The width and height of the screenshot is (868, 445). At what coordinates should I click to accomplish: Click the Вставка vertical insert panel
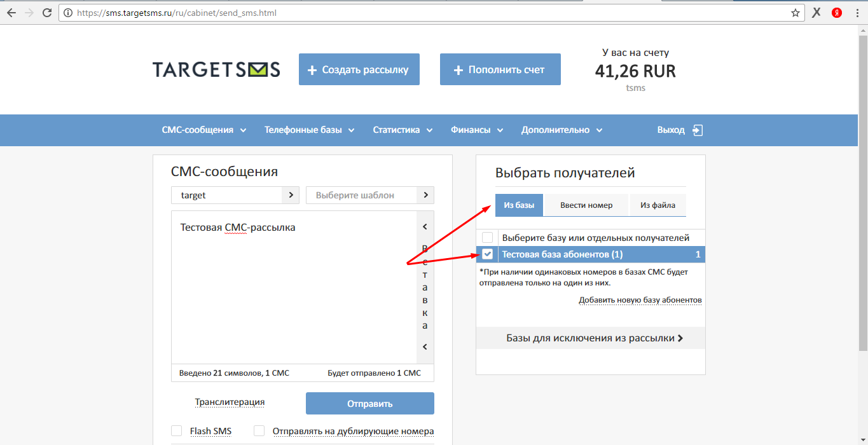425,287
